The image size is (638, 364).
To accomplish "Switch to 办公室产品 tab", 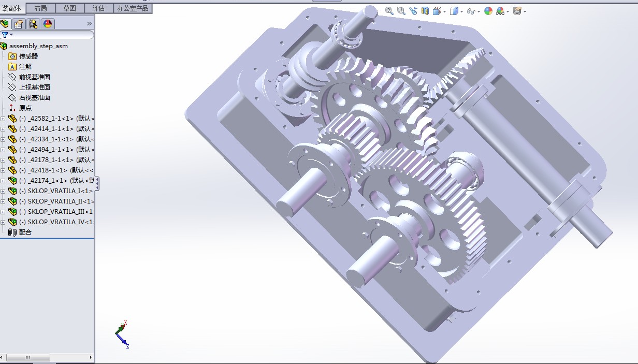I will click(x=133, y=8).
